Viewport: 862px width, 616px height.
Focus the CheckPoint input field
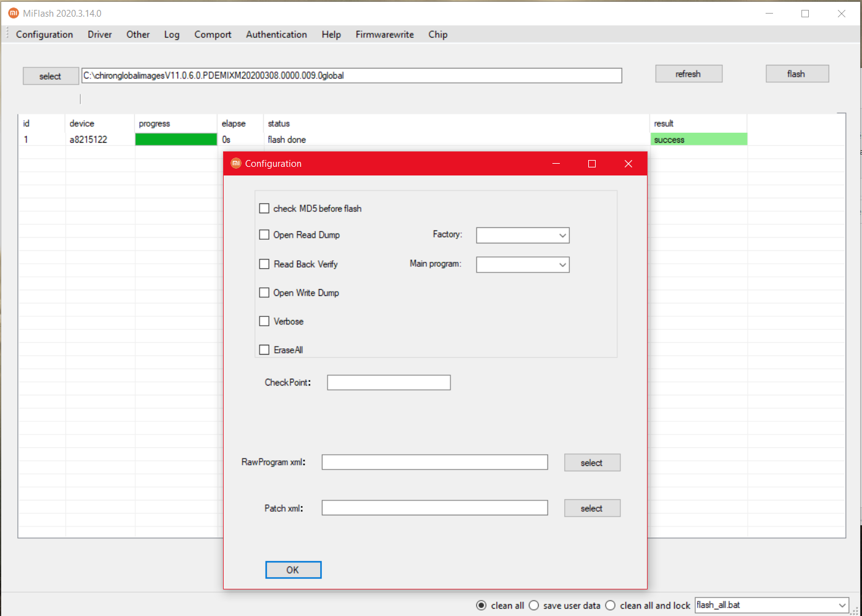pyautogui.click(x=389, y=382)
